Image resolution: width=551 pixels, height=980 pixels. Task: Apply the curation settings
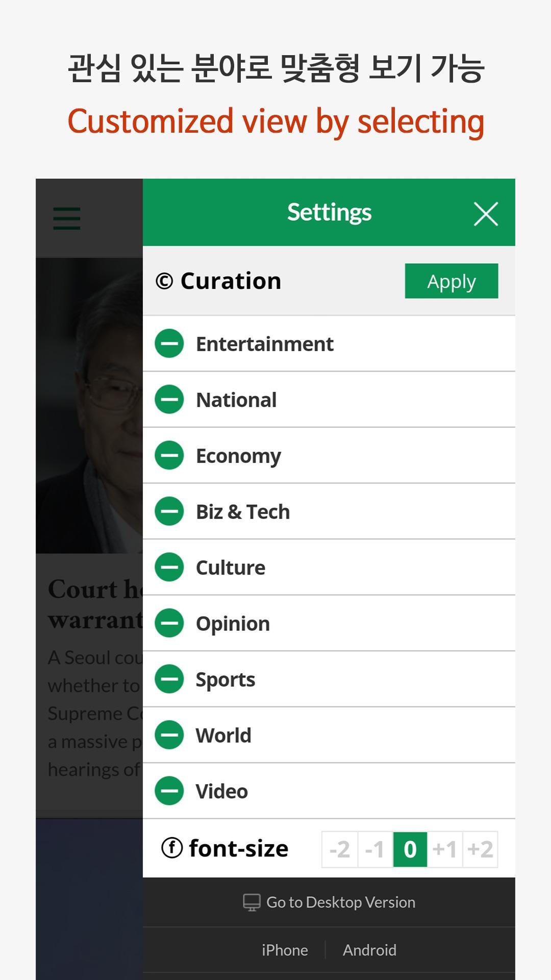point(452,281)
